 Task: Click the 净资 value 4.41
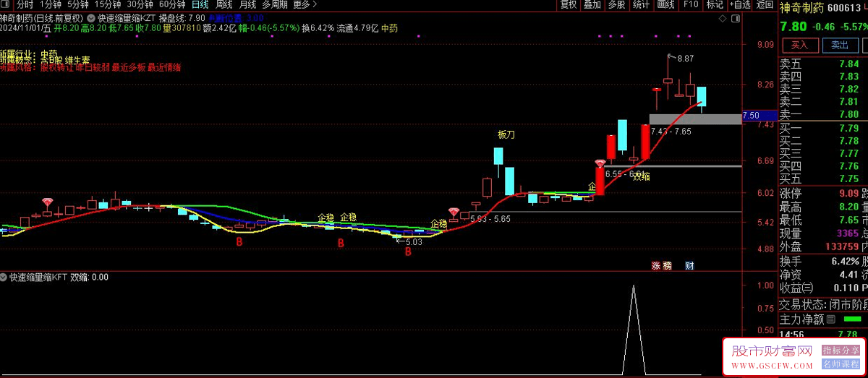click(848, 275)
